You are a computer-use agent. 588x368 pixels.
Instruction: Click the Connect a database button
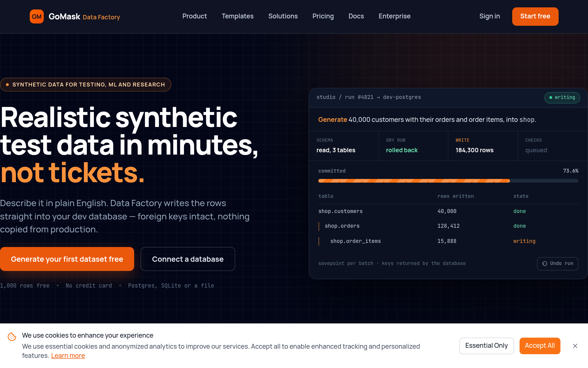tap(188, 259)
